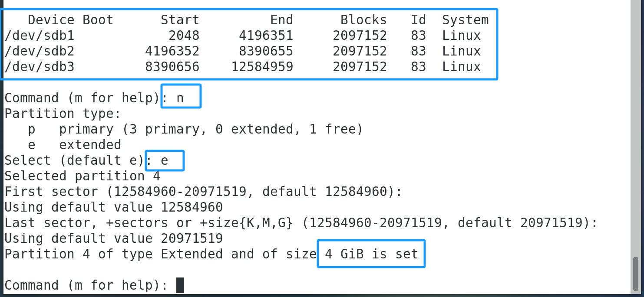The image size is (644, 297).
Task: Click the 'Using default value 12584960' line
Action: pos(114,207)
